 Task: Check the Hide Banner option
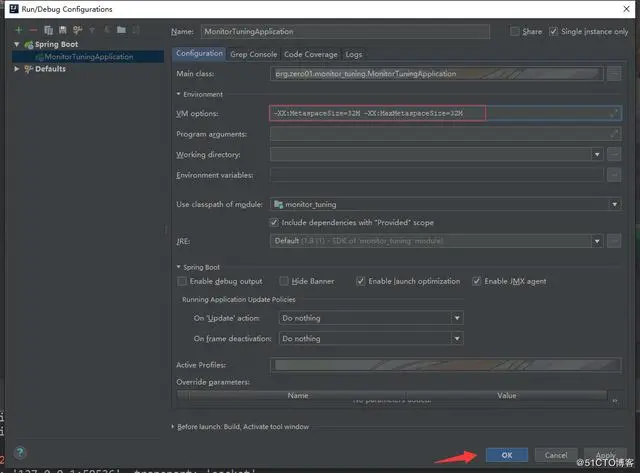click(284, 281)
